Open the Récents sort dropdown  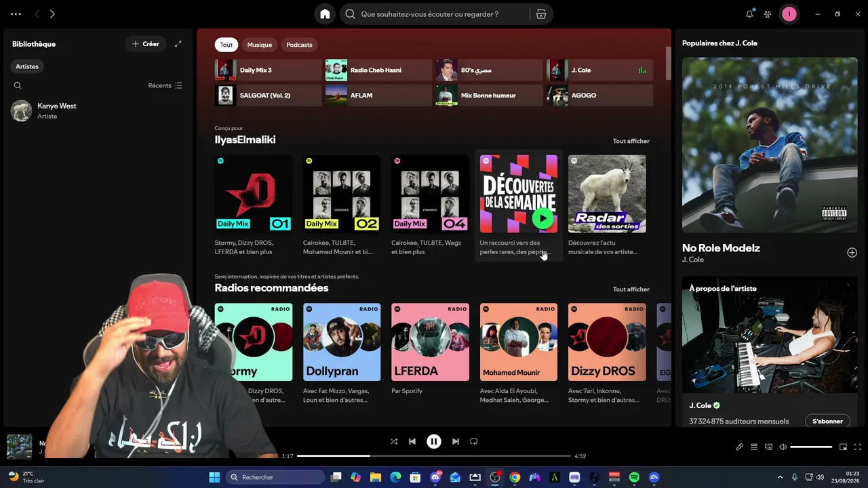[165, 85]
